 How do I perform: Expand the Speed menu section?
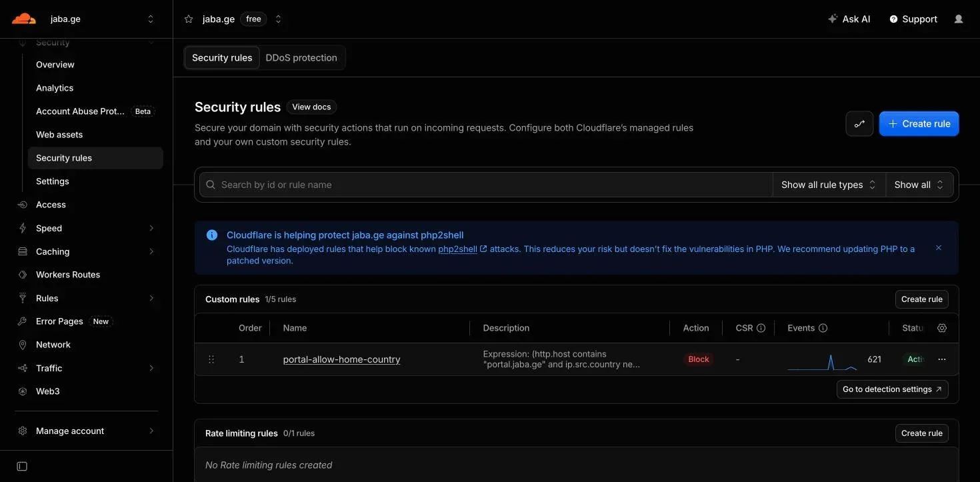coord(151,228)
